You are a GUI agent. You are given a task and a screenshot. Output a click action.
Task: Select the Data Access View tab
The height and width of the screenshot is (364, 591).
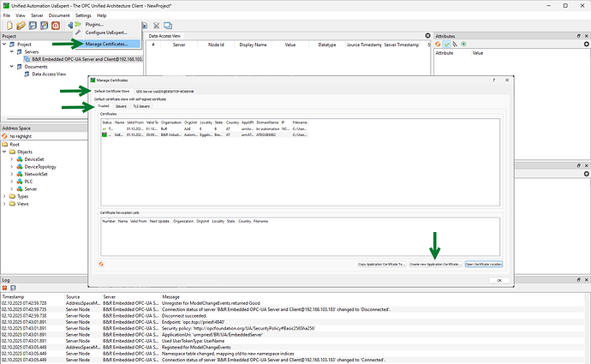[x=164, y=36]
